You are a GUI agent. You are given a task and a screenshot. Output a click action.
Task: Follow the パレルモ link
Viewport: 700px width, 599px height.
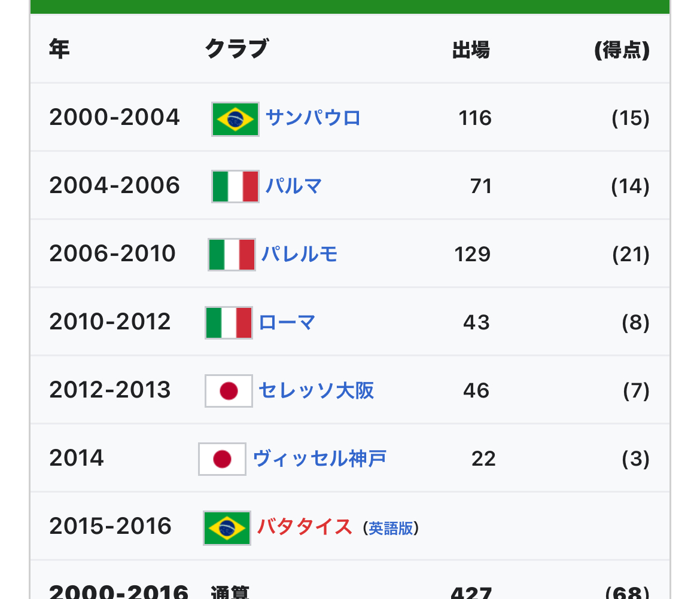[299, 254]
